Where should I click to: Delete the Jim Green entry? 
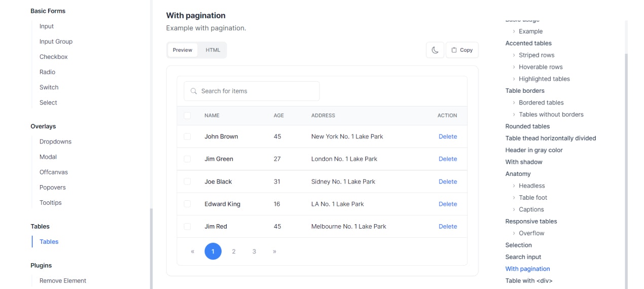[x=448, y=159]
